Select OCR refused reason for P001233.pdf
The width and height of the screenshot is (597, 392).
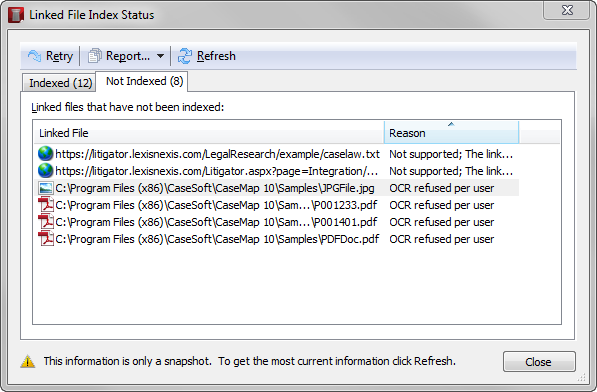(x=442, y=205)
